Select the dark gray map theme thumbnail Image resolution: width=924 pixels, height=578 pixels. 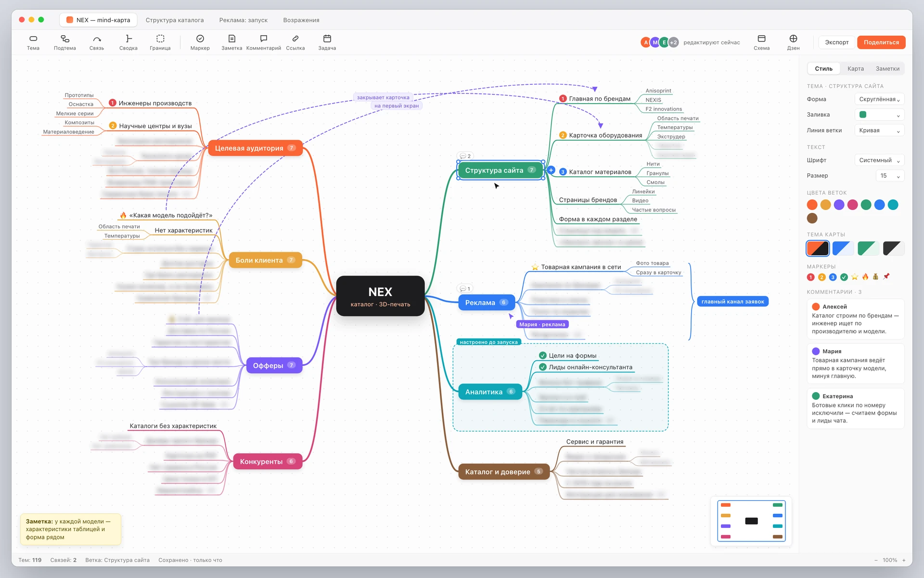[894, 249]
